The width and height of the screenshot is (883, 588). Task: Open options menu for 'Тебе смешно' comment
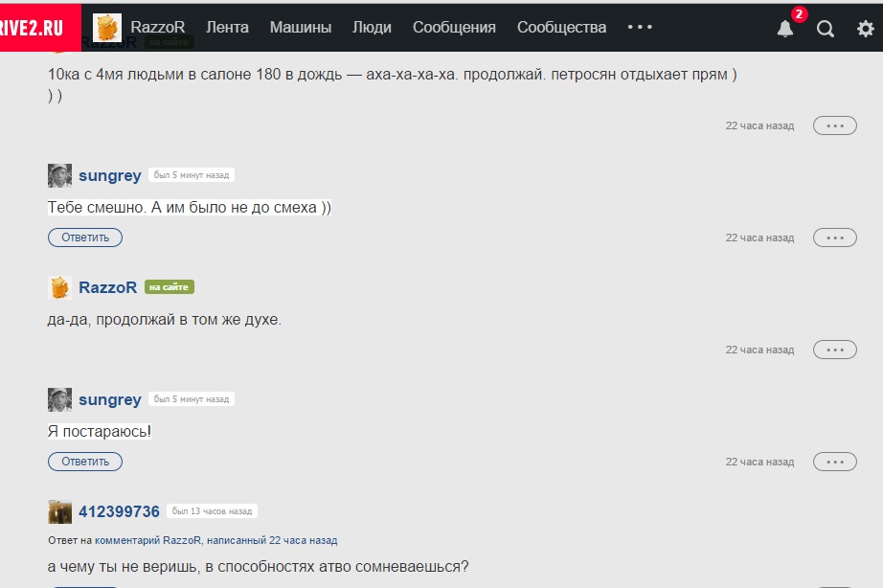pos(834,237)
